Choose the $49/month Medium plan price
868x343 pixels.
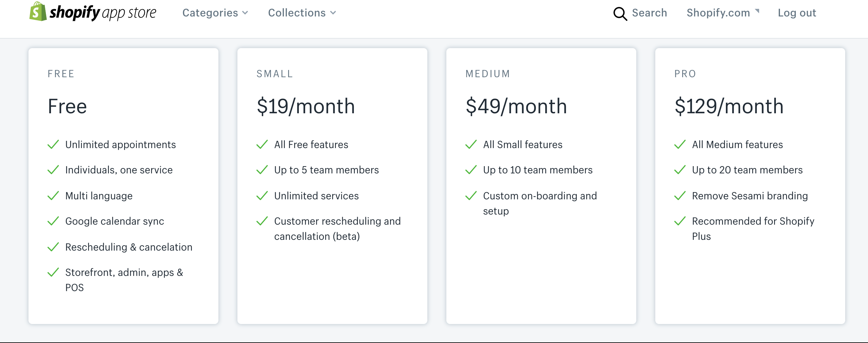[516, 106]
